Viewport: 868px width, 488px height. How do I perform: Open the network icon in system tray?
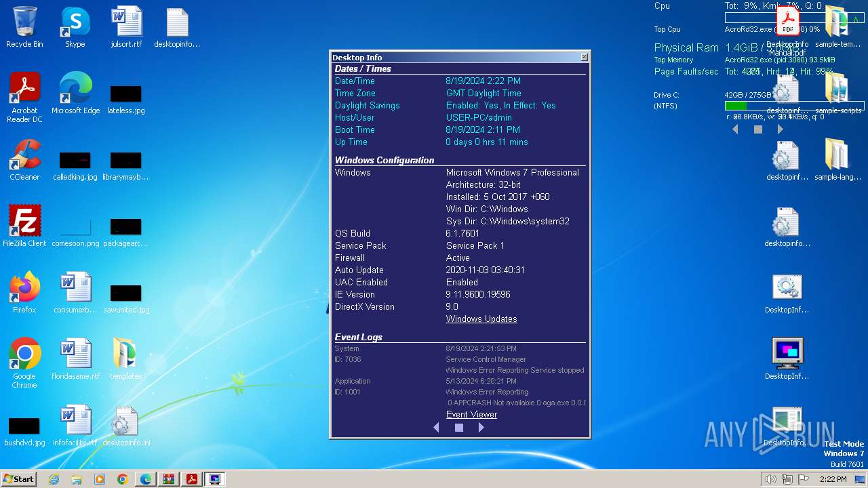tap(787, 479)
